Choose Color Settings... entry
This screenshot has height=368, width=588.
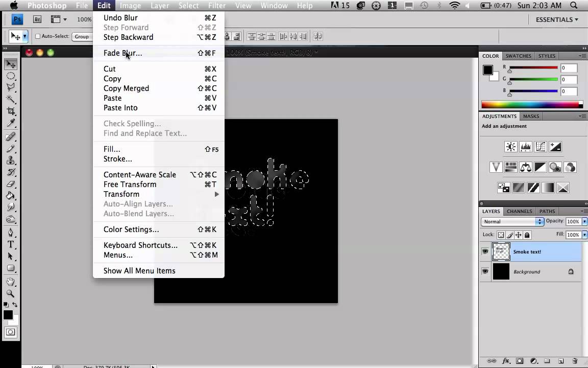[x=158, y=229]
